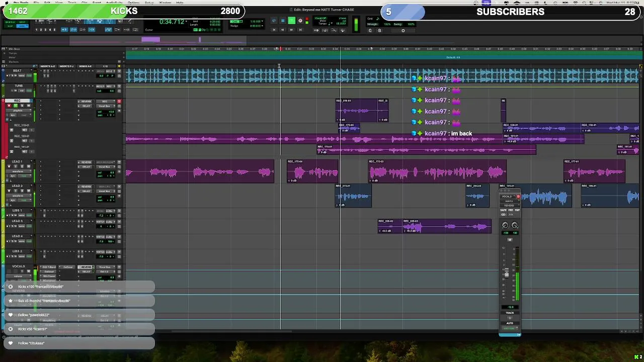This screenshot has width=644, height=362.
Task: Select the REC_219-03 audio clip
Action: pyautogui.click(x=356, y=111)
